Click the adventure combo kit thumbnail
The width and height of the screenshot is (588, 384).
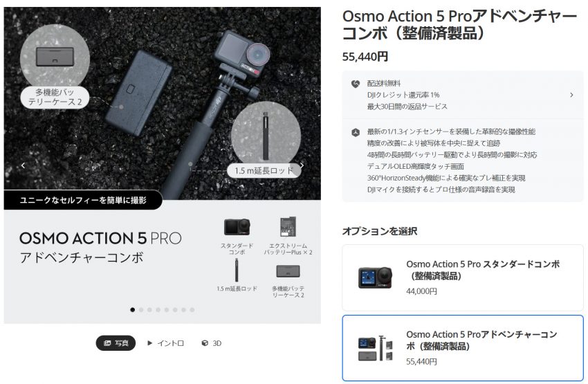tap(376, 348)
